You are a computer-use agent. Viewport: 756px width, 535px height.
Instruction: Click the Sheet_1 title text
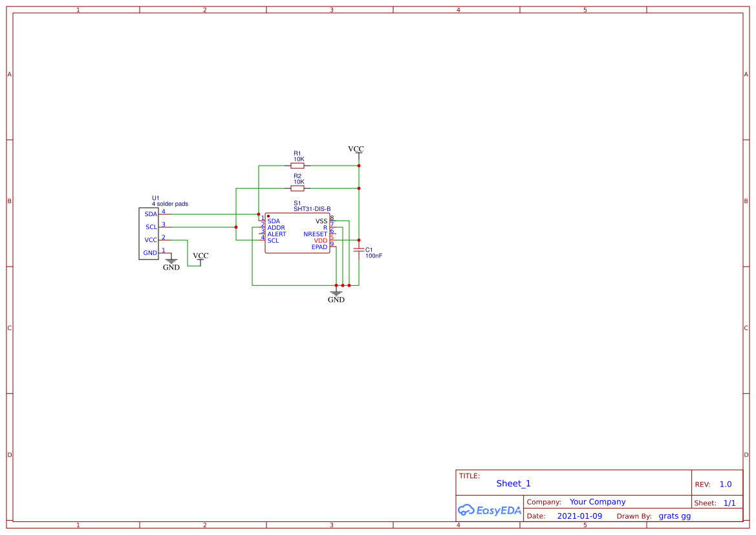[x=513, y=483]
